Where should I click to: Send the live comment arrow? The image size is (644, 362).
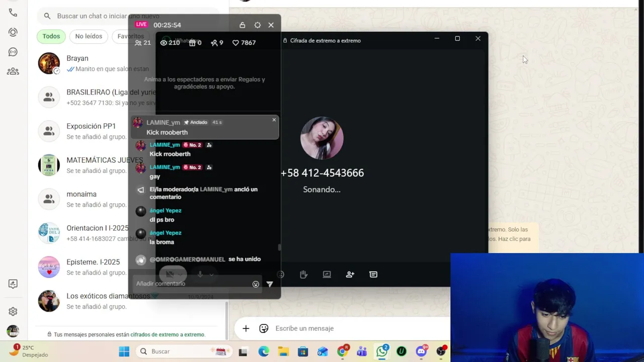coord(270,284)
